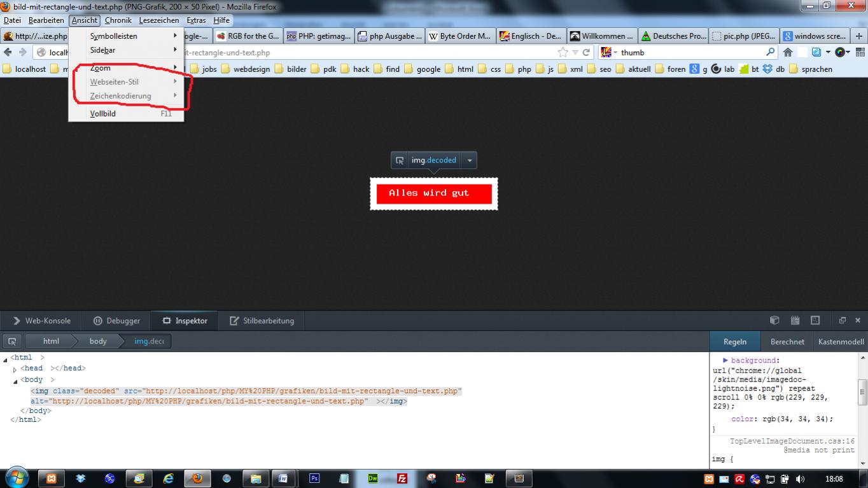Switch to the Kastenmodell sidebar tab
The height and width of the screenshot is (488, 868).
click(841, 342)
